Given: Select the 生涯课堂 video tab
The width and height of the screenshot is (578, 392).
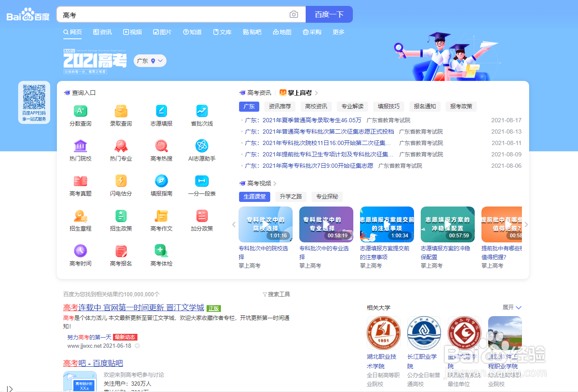Looking at the screenshot, I should [255, 196].
